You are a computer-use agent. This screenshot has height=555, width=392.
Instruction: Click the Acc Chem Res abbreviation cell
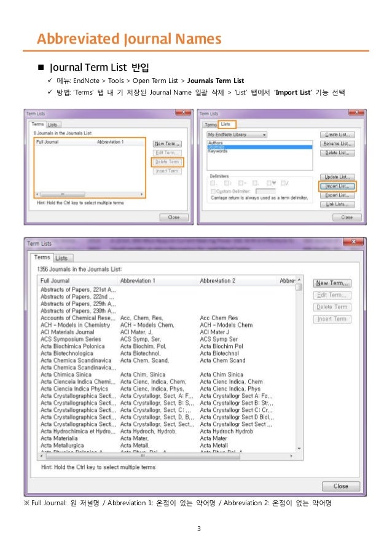point(219,318)
